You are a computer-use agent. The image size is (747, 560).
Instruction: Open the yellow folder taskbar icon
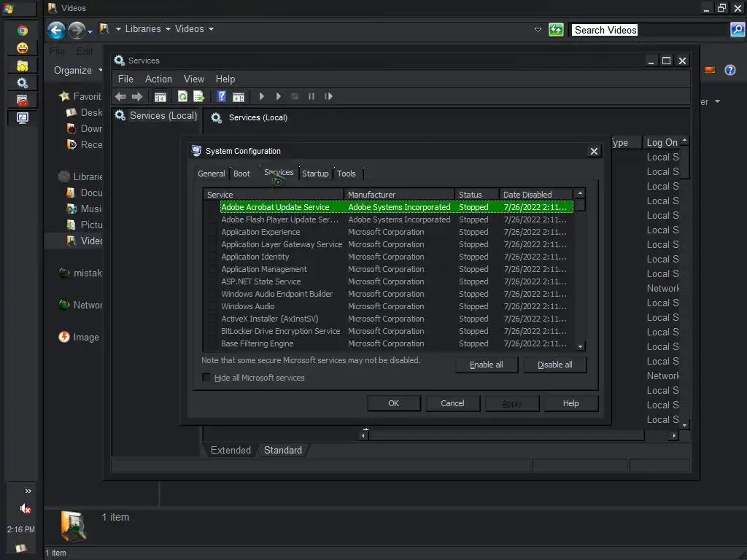23,66
